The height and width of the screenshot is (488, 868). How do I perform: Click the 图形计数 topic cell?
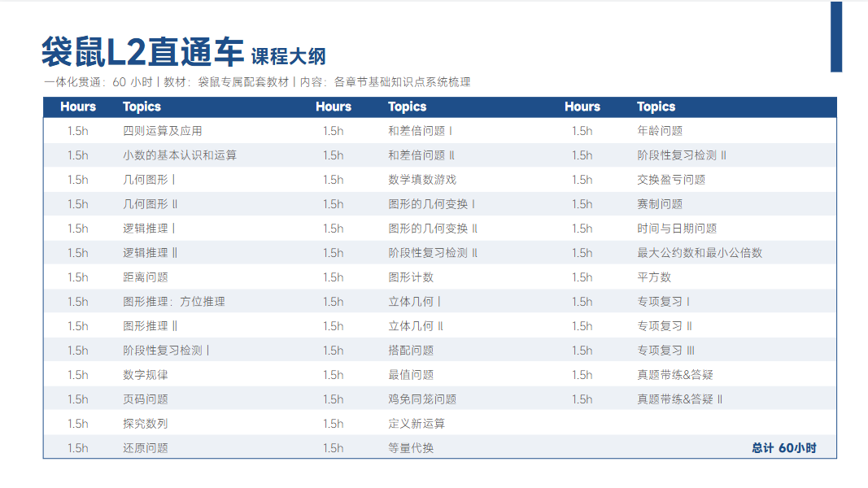point(411,277)
